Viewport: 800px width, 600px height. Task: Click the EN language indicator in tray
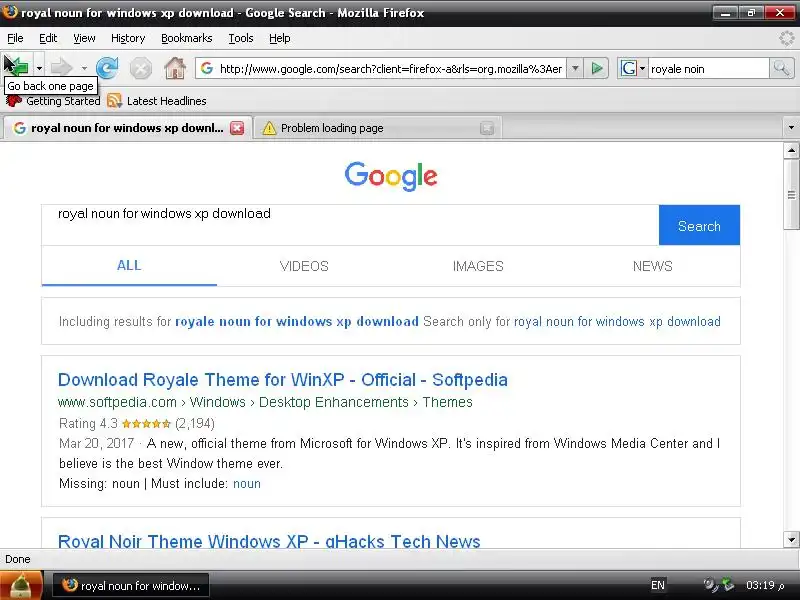(658, 585)
